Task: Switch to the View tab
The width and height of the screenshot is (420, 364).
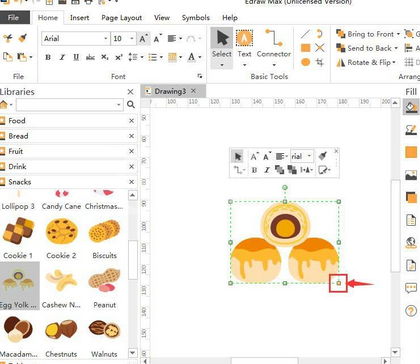Action: click(x=162, y=18)
